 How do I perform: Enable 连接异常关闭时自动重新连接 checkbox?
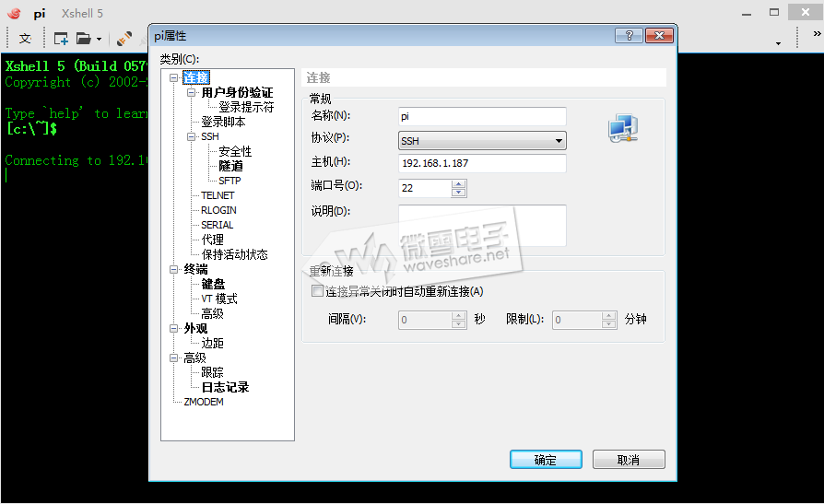click(317, 291)
